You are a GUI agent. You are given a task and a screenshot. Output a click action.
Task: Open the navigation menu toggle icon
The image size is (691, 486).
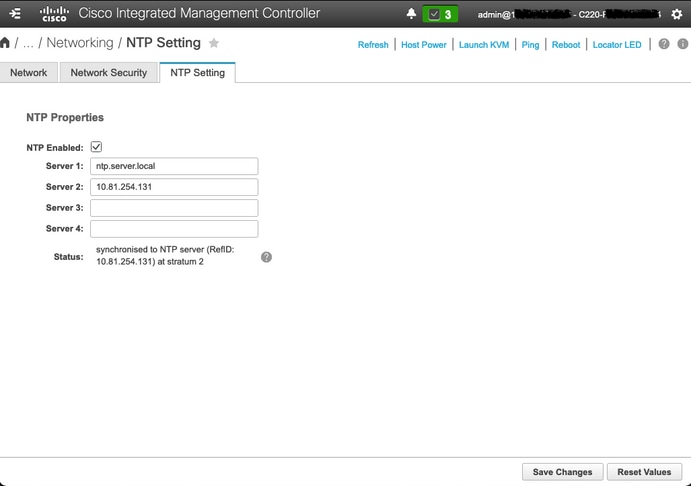pyautogui.click(x=15, y=14)
